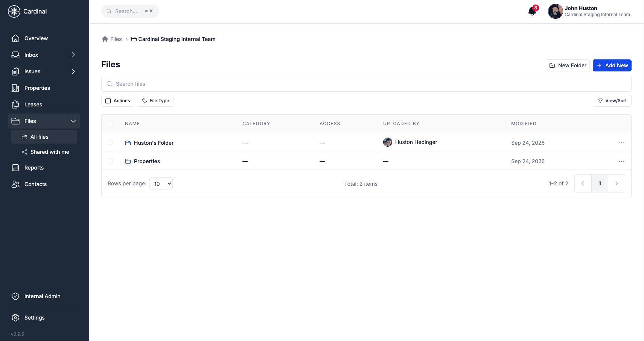Open Properties in the sidebar
This screenshot has width=644, height=341.
(44, 88)
